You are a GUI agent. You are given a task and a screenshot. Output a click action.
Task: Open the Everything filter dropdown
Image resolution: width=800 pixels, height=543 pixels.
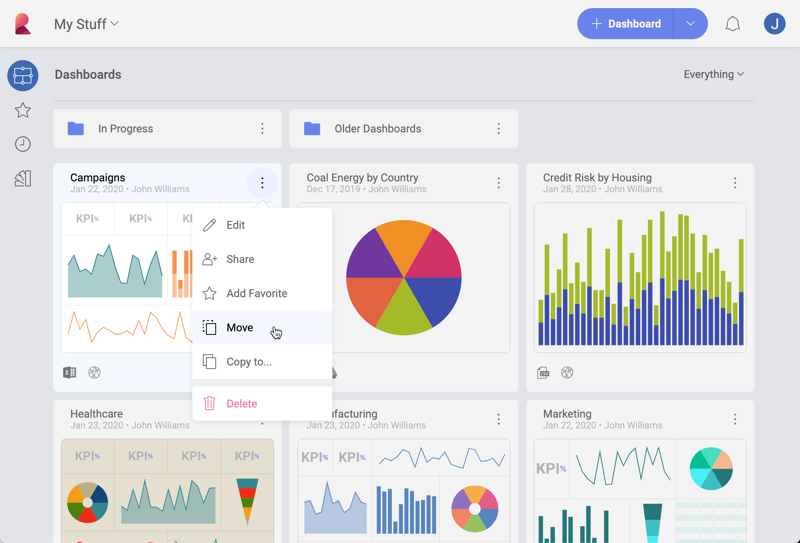pos(713,74)
